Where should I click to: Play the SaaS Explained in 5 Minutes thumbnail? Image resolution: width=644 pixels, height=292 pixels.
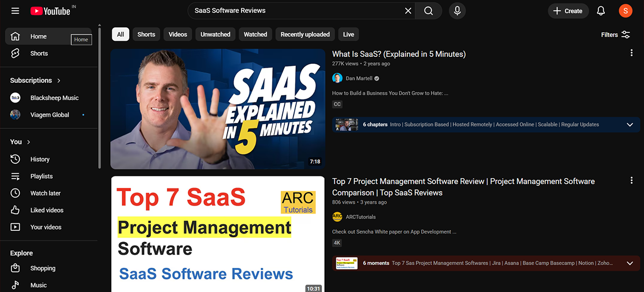(x=218, y=109)
